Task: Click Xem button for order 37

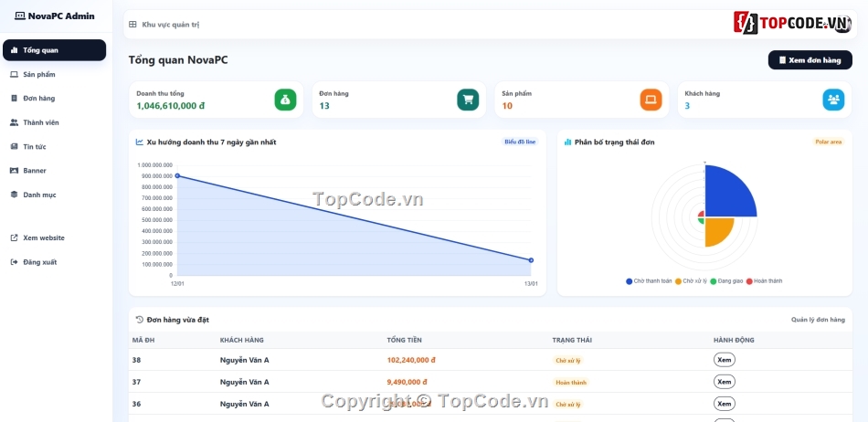Action: click(x=724, y=382)
